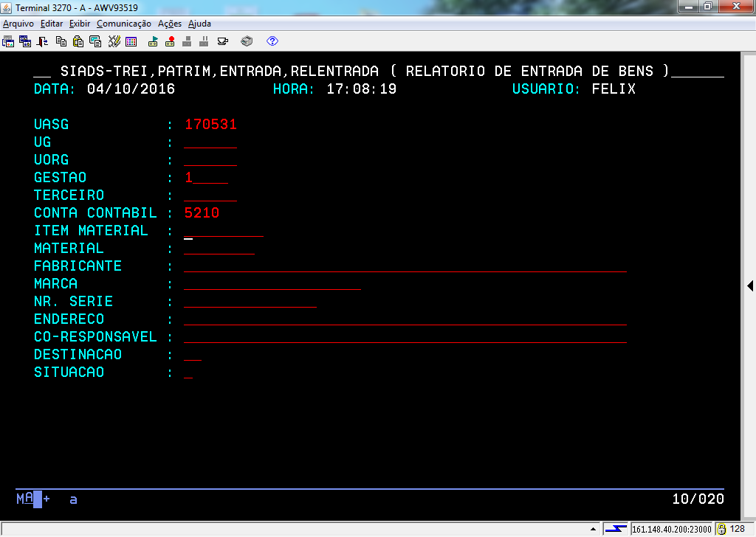The image size is (756, 537).
Task: Click the UASG field value 170531
Action: click(x=210, y=124)
